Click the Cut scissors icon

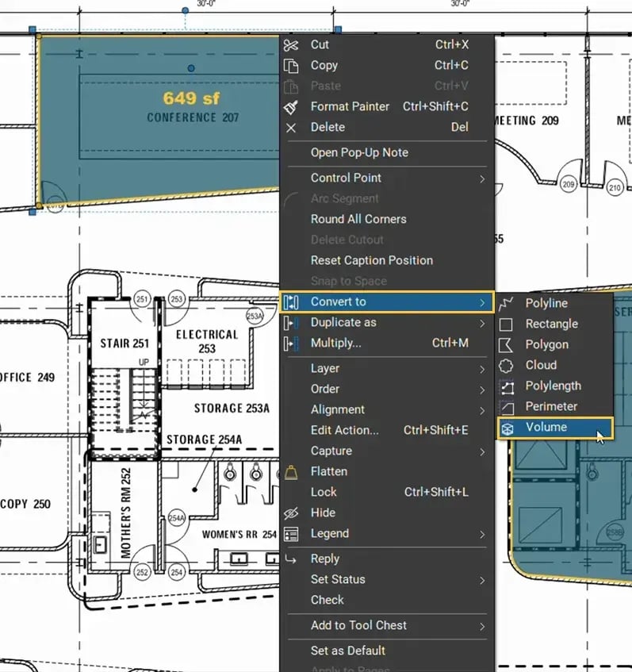[x=291, y=45]
